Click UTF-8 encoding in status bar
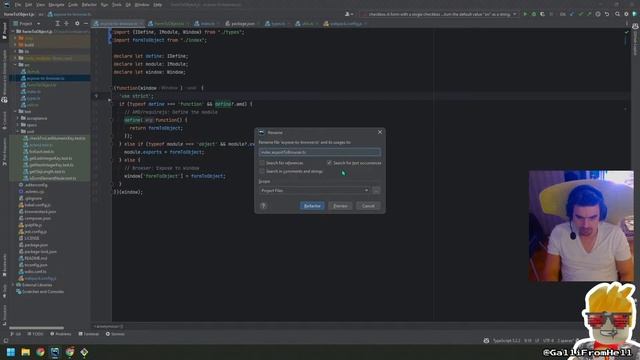The width and height of the screenshot is (640, 360). click(x=549, y=340)
